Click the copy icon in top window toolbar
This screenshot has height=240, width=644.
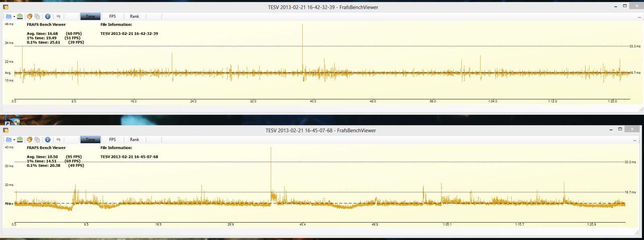37,16
